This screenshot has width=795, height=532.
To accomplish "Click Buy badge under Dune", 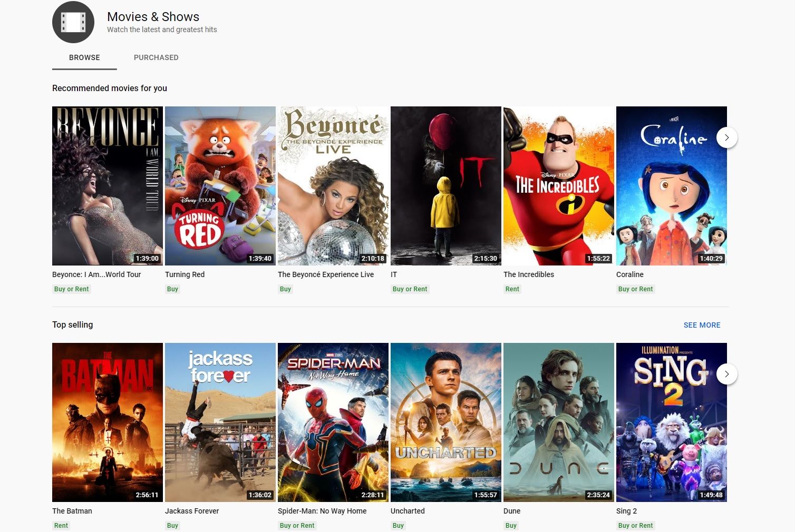I will tap(511, 526).
